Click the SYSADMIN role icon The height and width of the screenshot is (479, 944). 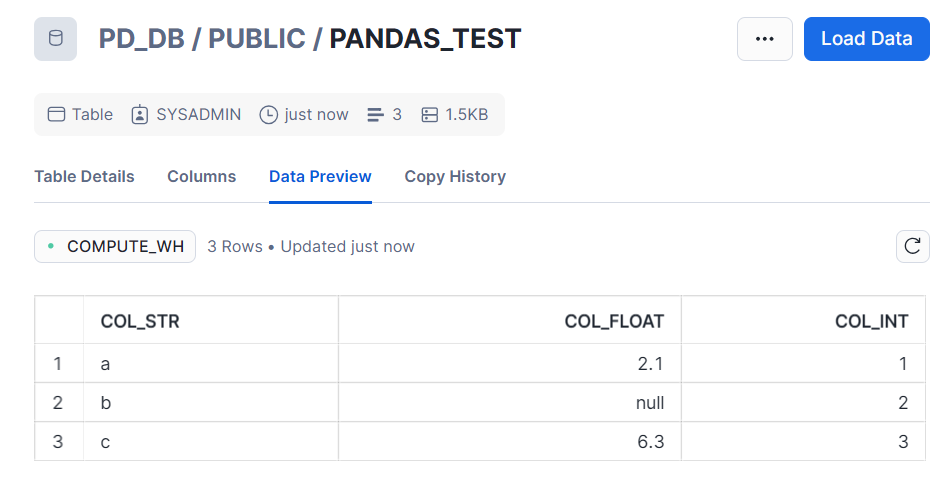tap(140, 115)
